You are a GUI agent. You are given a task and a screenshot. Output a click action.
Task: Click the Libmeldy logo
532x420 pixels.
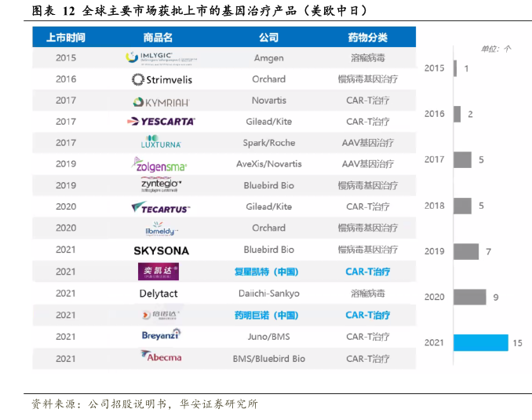click(162, 228)
